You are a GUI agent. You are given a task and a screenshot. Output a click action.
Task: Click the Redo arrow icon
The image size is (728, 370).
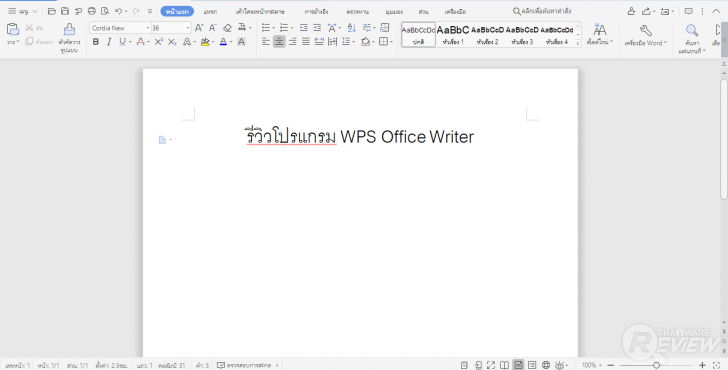[136, 11]
